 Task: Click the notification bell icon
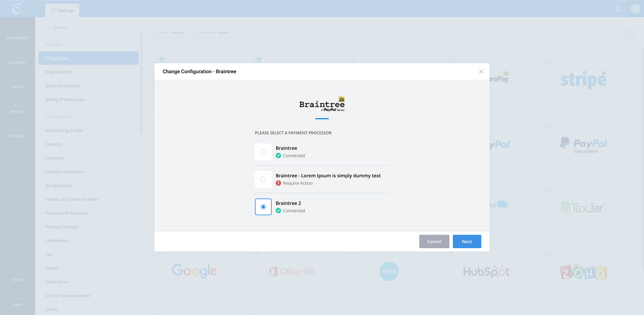(x=619, y=9)
